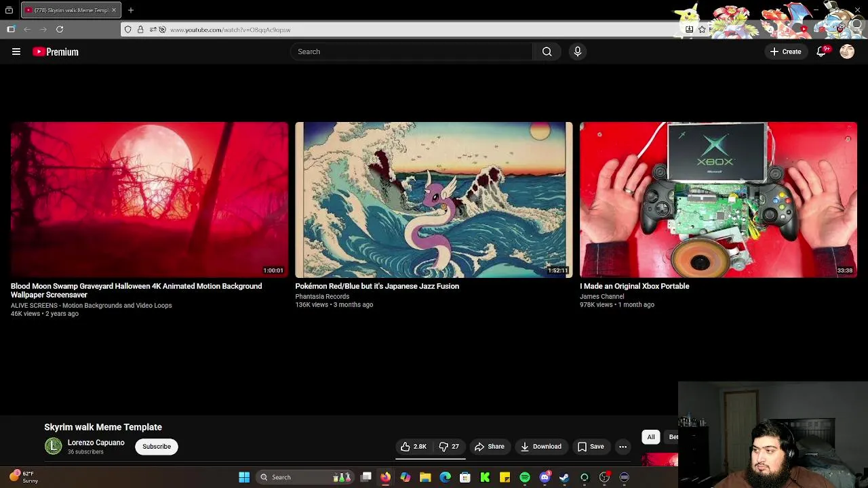Bookmark this page with star icon
868x488 pixels.
coord(702,29)
